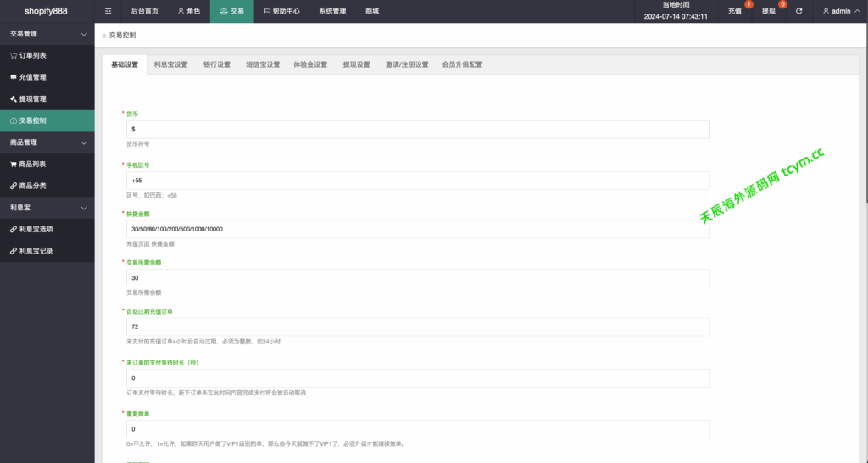Screen dimensions: 868x463
Task: Click the 重复做单 input field
Action: pyautogui.click(x=418, y=429)
